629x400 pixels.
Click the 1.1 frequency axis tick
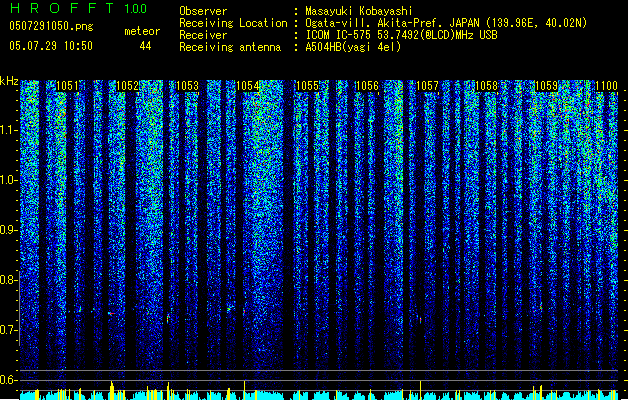(x=8, y=130)
